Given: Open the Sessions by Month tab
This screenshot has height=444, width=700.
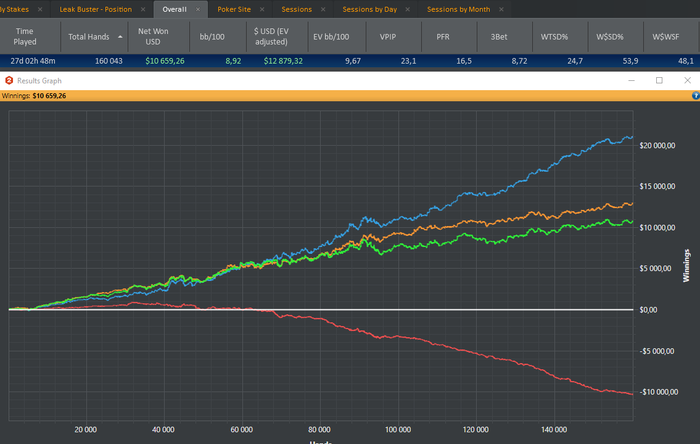Looking at the screenshot, I should tap(458, 9).
